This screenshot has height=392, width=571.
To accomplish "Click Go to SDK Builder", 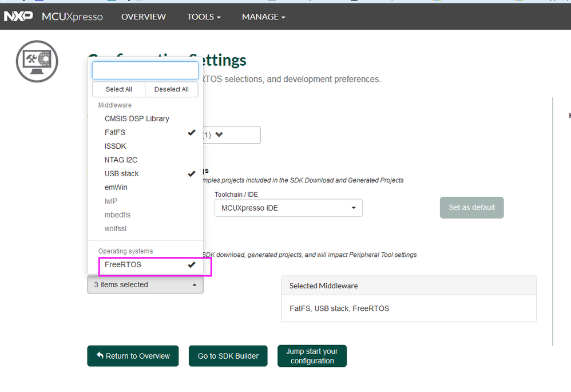I will [x=228, y=356].
